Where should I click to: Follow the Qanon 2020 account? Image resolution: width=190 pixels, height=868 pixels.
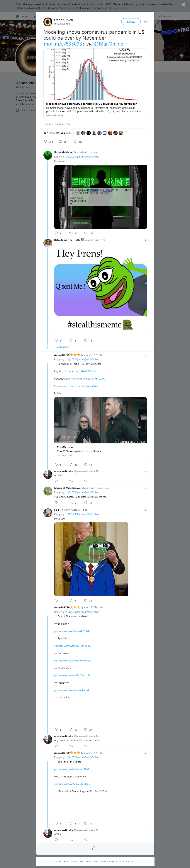[x=131, y=22]
